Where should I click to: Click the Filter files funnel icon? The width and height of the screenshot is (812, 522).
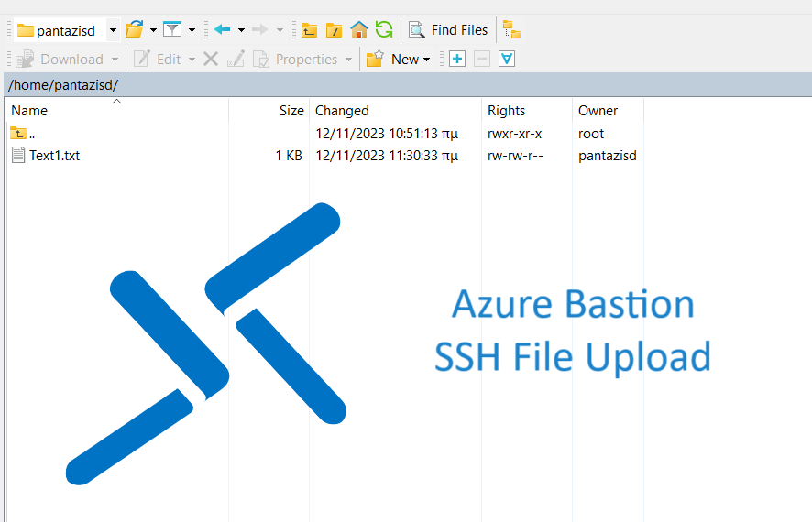tap(172, 30)
